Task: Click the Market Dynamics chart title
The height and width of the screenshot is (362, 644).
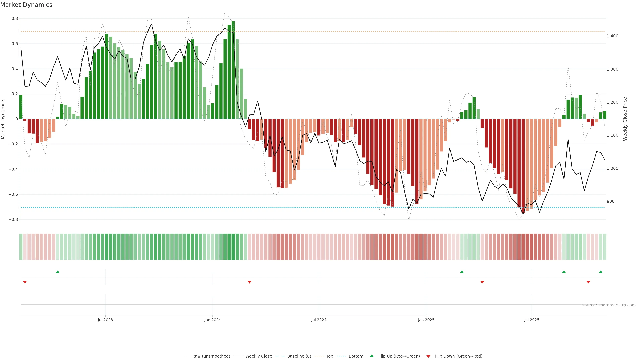Action: 26,5
